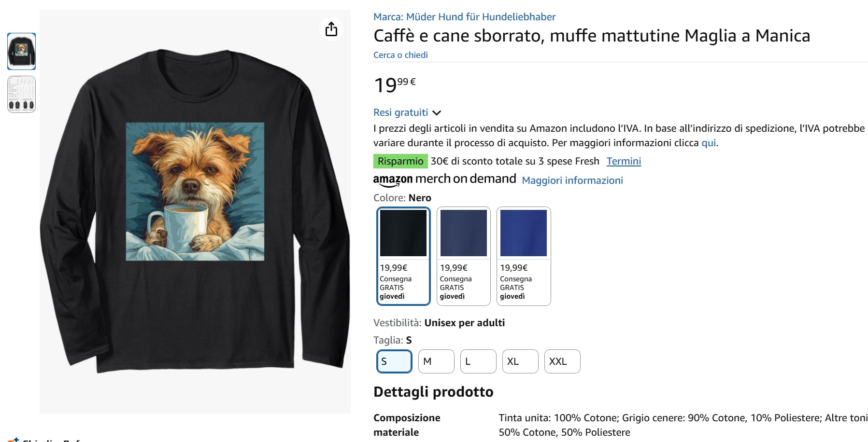Viewport: 868px width, 442px height.
Task: Select size XXL option
Action: coord(562,361)
